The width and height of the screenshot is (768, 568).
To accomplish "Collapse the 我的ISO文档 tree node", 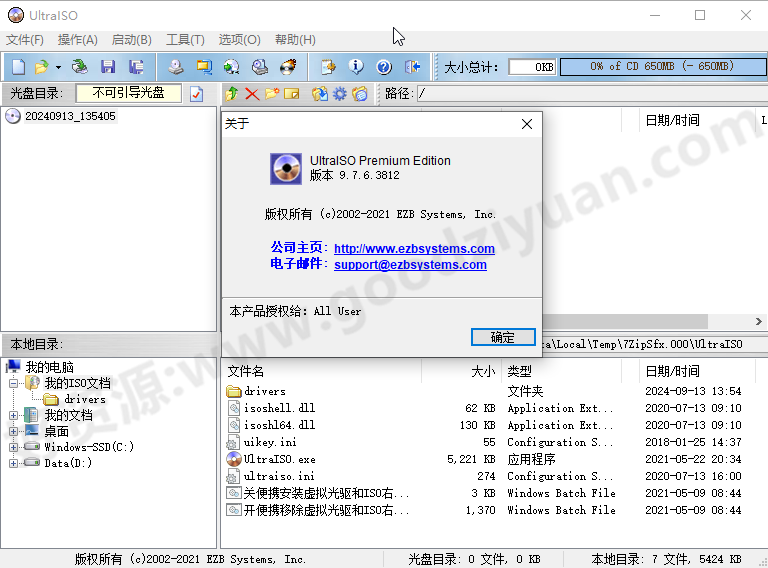I will pyautogui.click(x=13, y=383).
